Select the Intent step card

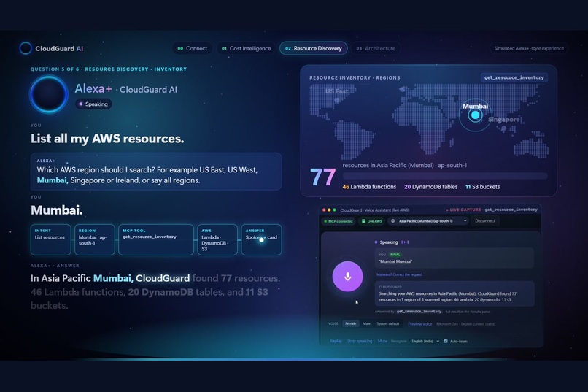(50, 239)
